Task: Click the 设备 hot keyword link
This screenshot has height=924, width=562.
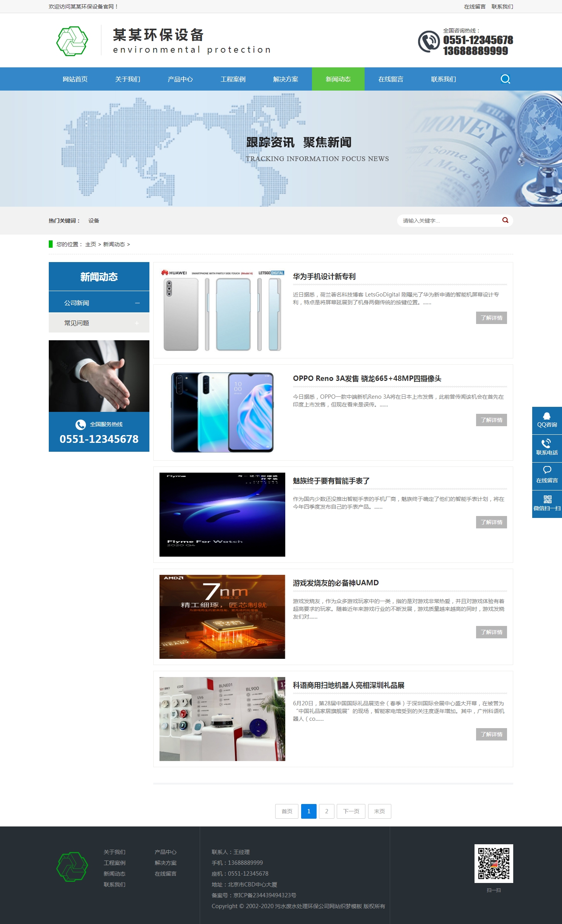Action: coord(94,221)
